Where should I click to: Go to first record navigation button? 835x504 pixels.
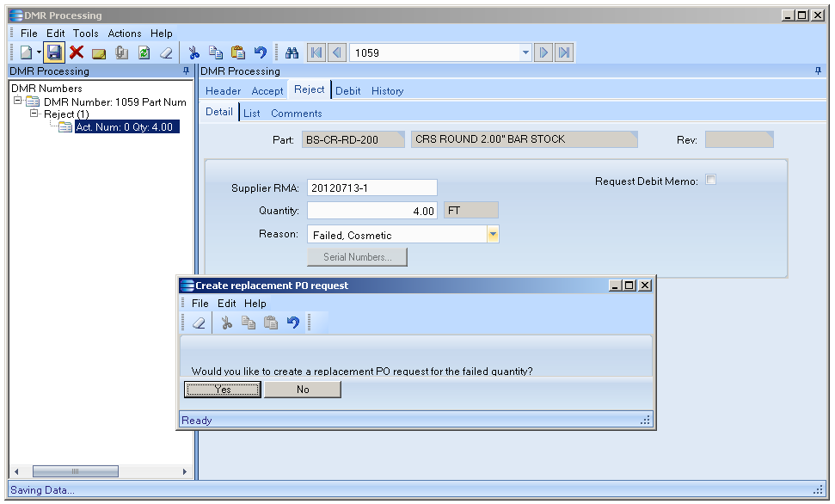tap(316, 52)
